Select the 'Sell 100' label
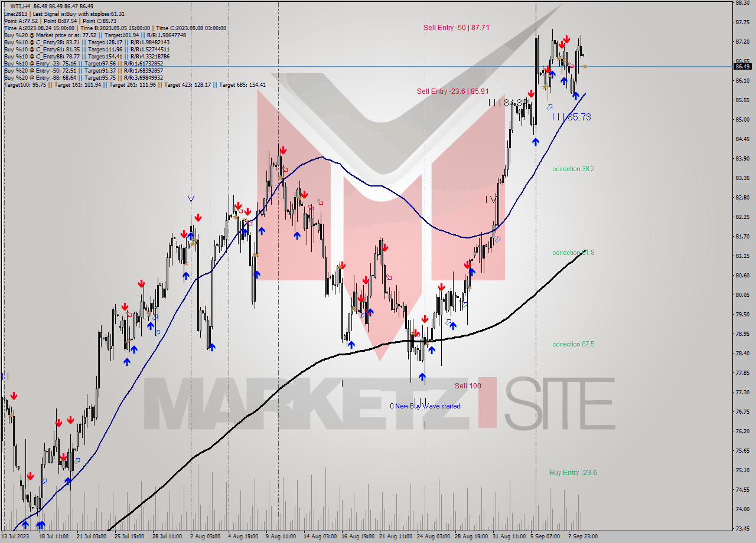This screenshot has width=756, height=543. click(x=468, y=386)
